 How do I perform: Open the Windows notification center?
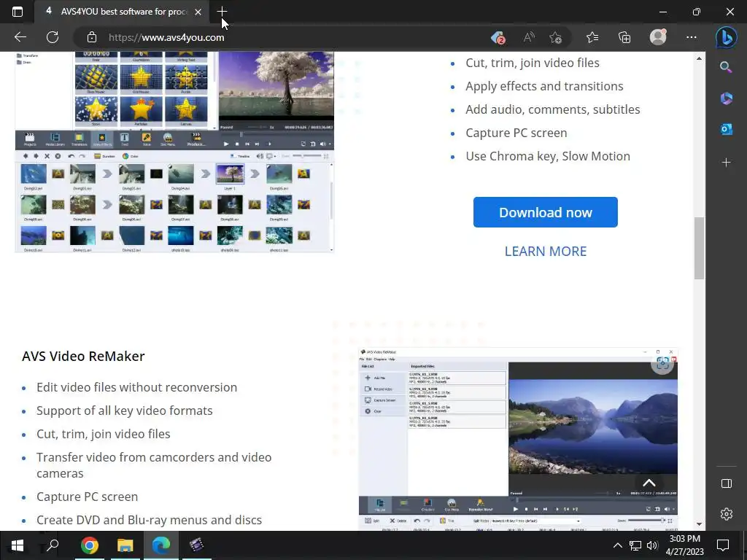click(723, 545)
